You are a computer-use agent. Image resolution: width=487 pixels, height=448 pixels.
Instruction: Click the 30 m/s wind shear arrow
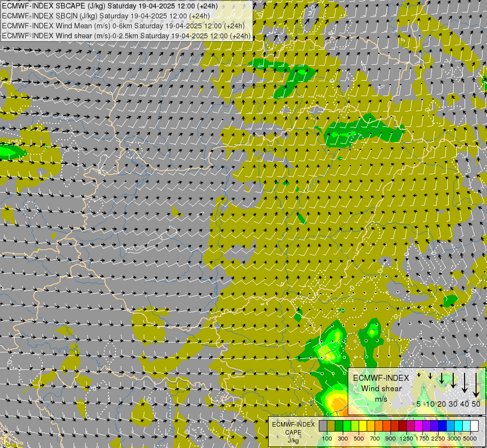(453, 380)
